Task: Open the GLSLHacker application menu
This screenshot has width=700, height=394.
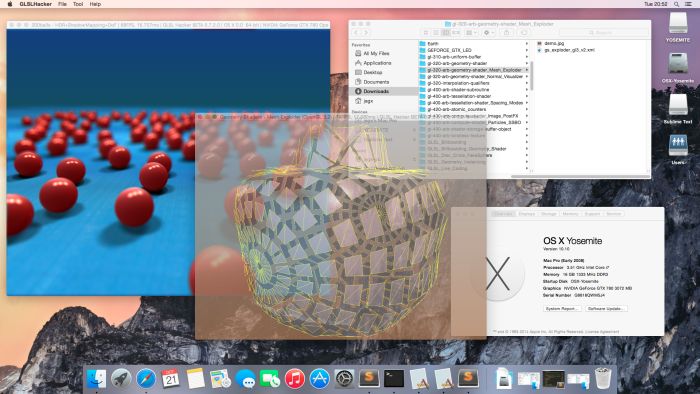Action: click(35, 4)
